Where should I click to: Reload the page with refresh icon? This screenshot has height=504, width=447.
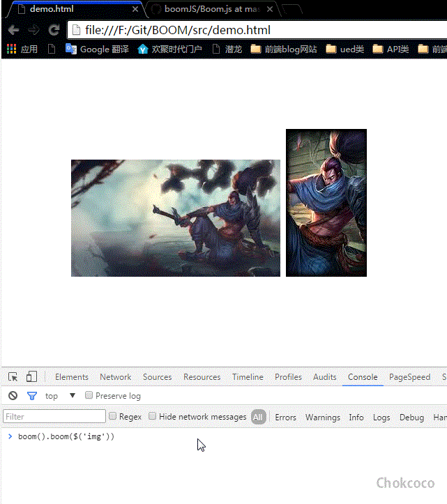tap(54, 30)
